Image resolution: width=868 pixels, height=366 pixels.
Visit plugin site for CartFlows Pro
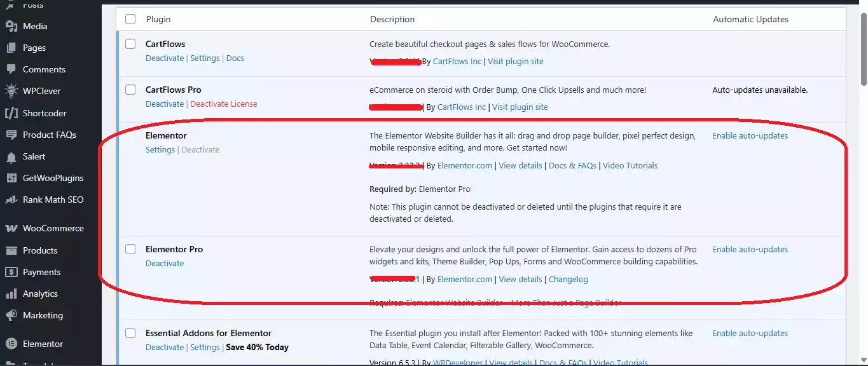point(520,107)
